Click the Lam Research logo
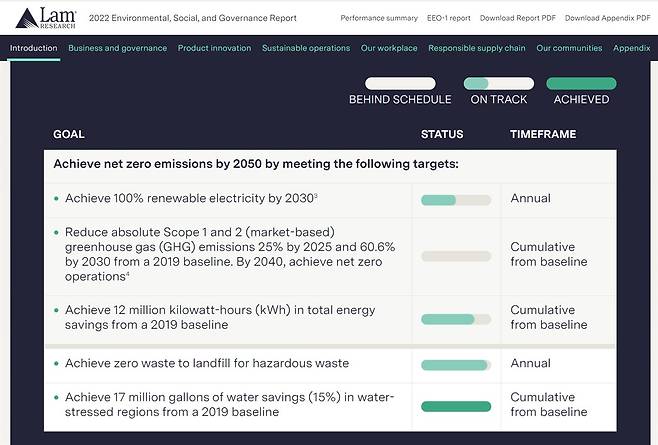The image size is (658, 445). pyautogui.click(x=41, y=17)
